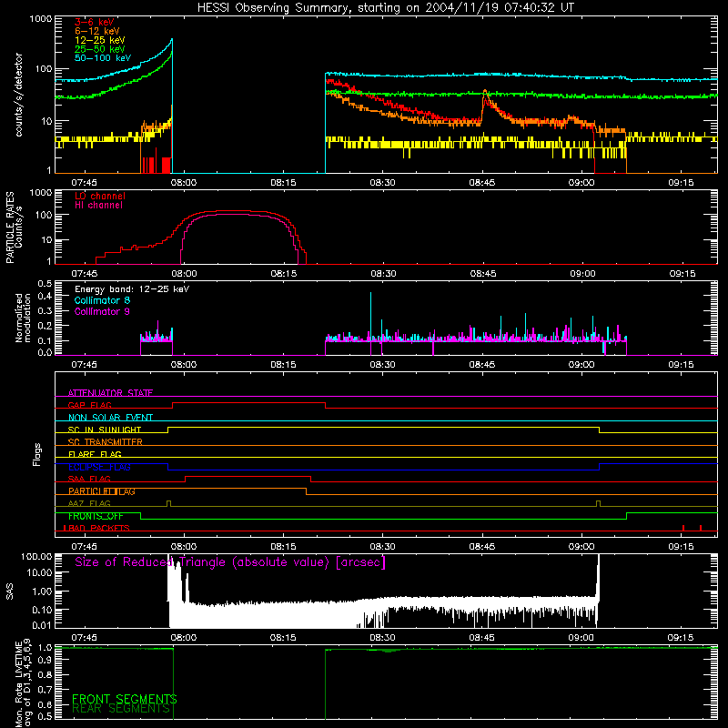Click the 'LO channel' legend entry
This screenshot has width=728, height=728.
click(x=100, y=196)
